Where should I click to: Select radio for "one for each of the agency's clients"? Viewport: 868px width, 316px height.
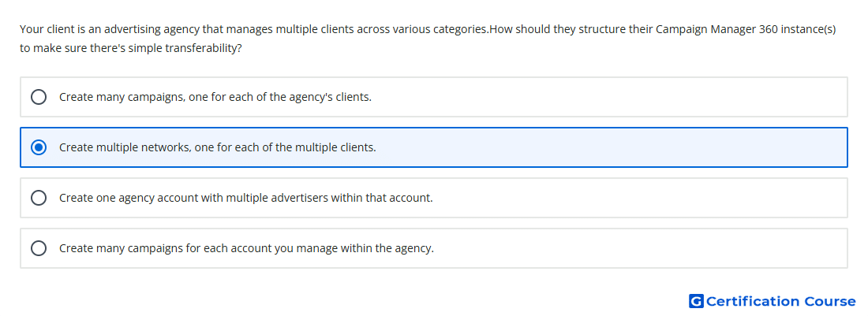pyautogui.click(x=39, y=97)
